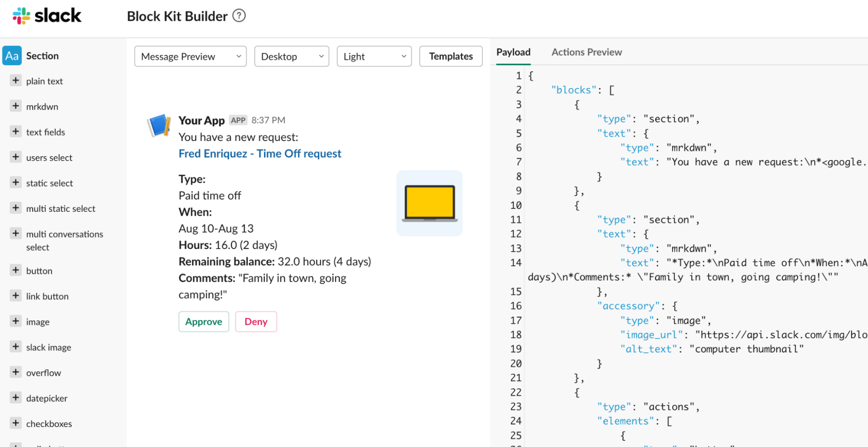Open the Block Kit Builder help icon
The height and width of the screenshot is (447, 868).
(239, 15)
